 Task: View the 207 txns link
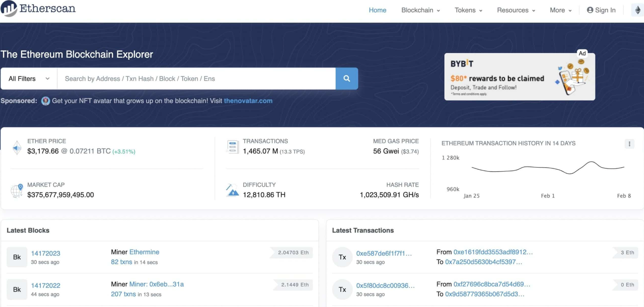click(x=123, y=294)
